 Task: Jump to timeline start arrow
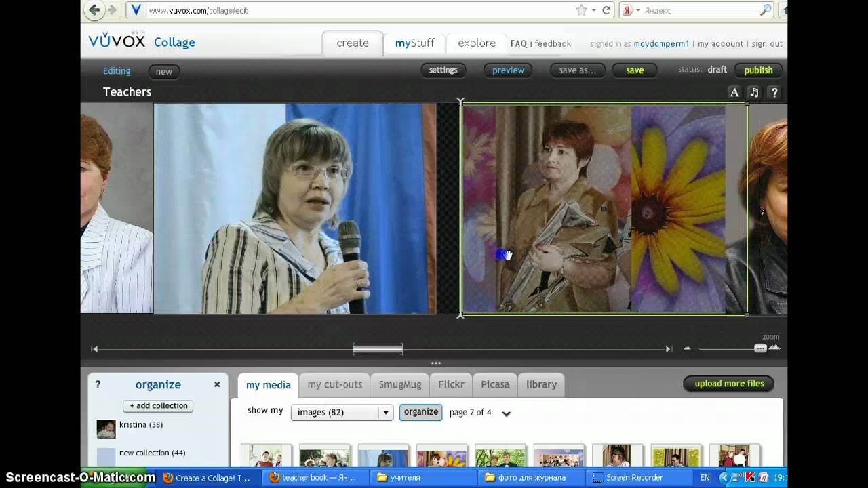tap(95, 349)
